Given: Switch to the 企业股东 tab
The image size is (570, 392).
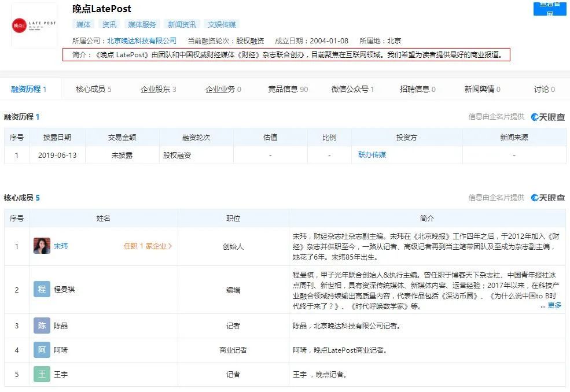Looking at the screenshot, I should [x=158, y=89].
